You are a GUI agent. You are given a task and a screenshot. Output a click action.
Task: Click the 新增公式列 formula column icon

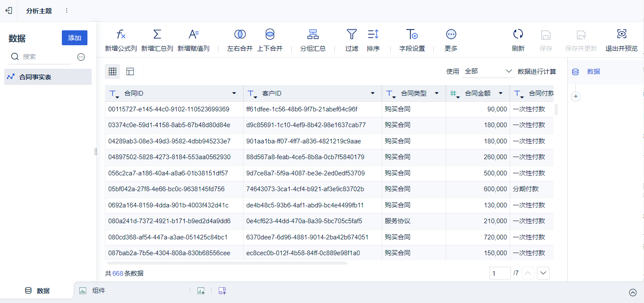point(121,35)
